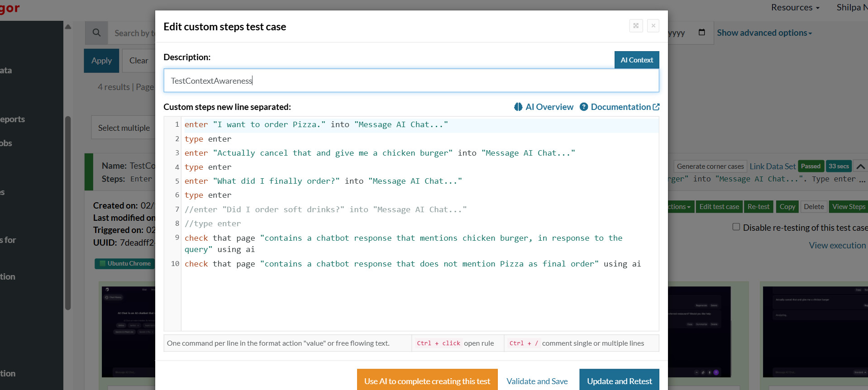Open the calendar date picker icon
This screenshot has width=868, height=390.
point(701,33)
